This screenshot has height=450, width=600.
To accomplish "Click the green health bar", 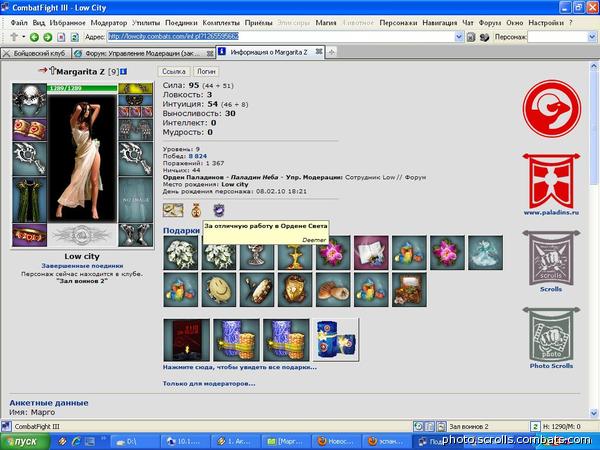I will click(x=82, y=88).
